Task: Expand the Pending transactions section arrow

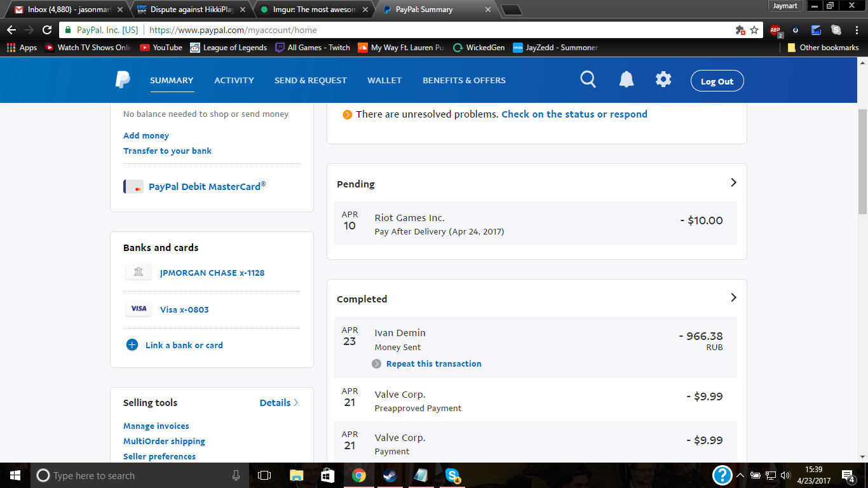Action: pos(733,182)
